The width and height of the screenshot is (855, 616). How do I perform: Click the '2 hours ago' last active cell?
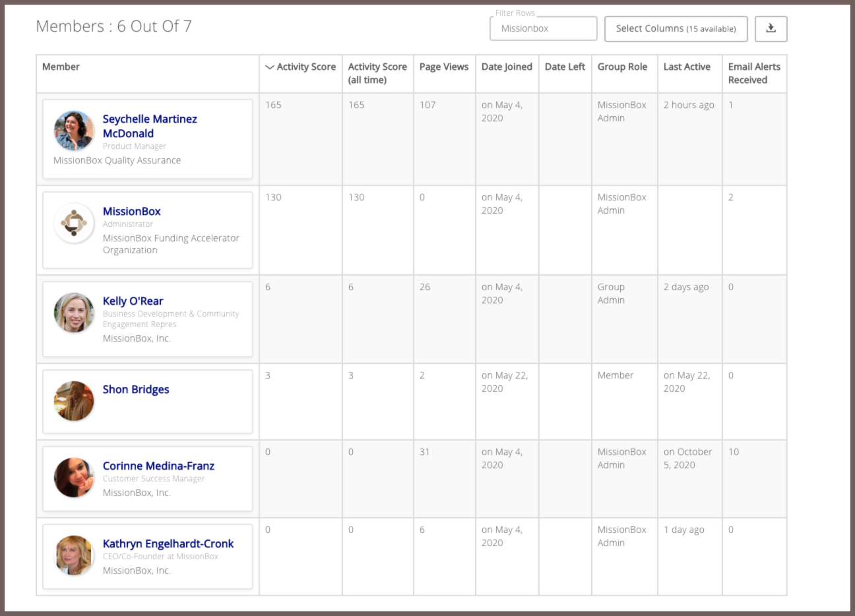click(x=689, y=105)
